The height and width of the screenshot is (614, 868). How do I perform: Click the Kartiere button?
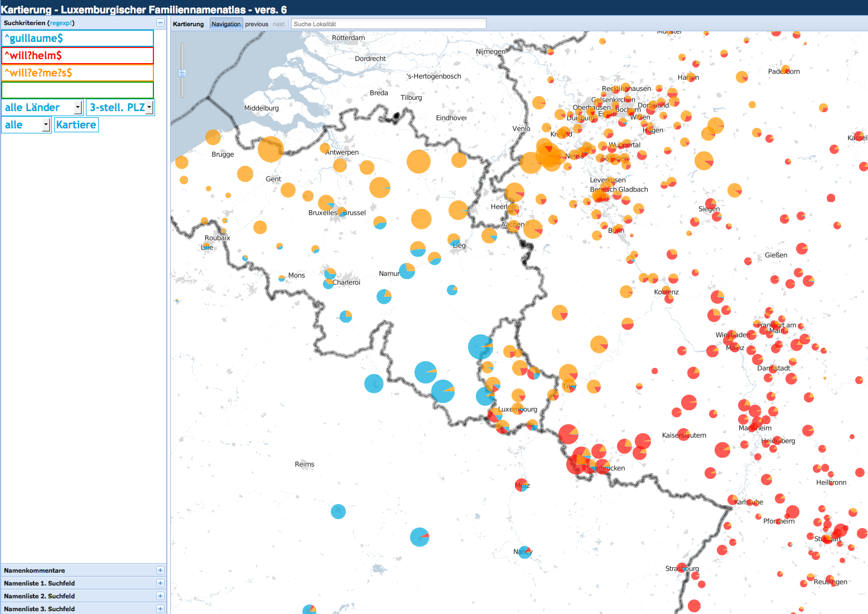[76, 124]
